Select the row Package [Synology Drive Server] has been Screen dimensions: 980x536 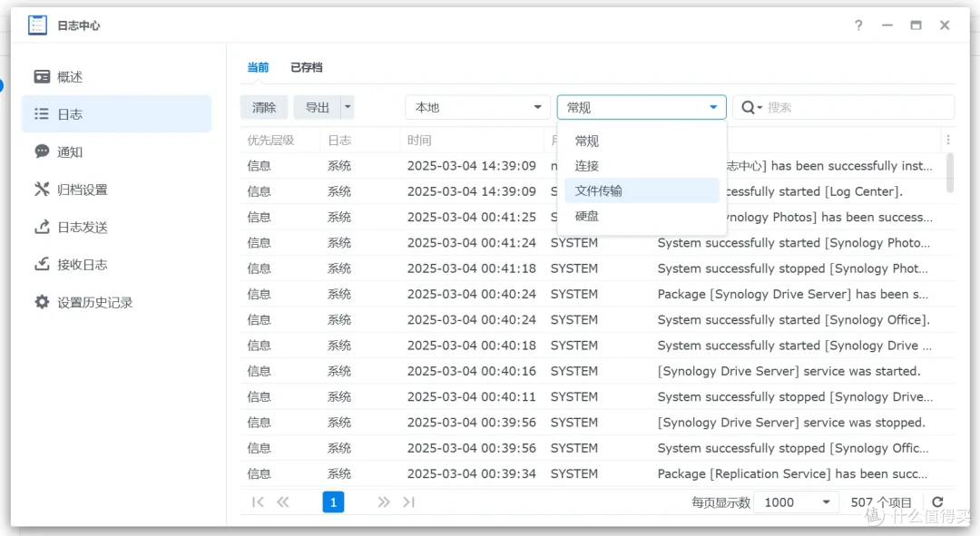[x=597, y=294]
